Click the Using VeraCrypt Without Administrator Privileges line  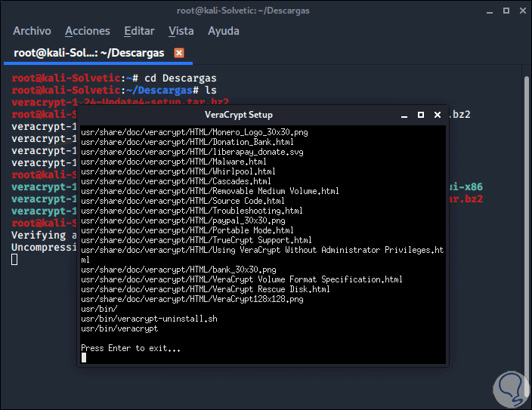[262, 255]
